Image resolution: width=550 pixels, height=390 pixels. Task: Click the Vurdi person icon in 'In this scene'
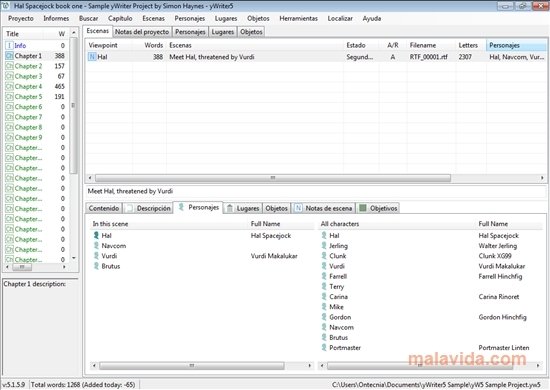point(96,256)
